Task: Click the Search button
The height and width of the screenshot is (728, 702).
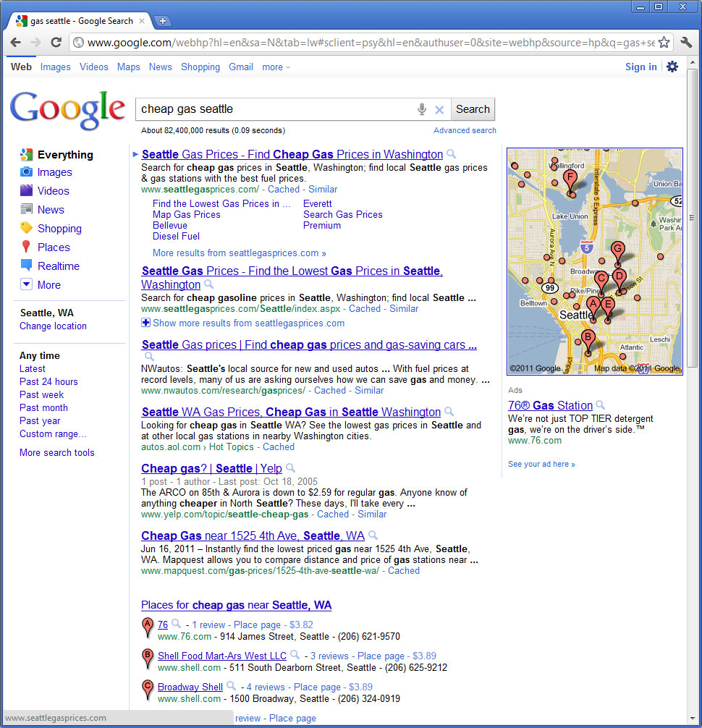Action: pyautogui.click(x=473, y=109)
